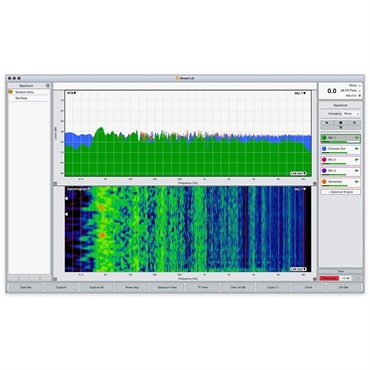Image resolution: width=370 pixels, height=370 pixels.
Task: Lower generator level with the minus stepper
Action: click(x=354, y=278)
